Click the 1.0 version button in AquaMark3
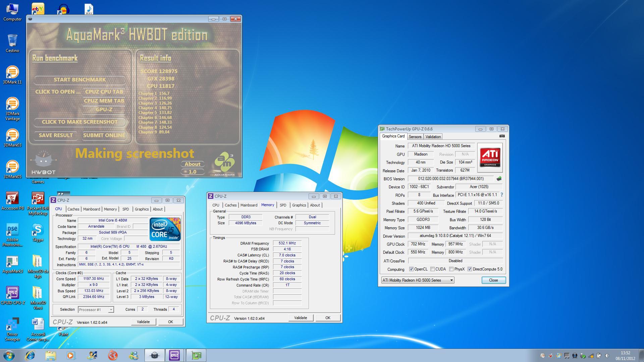 pos(193,172)
